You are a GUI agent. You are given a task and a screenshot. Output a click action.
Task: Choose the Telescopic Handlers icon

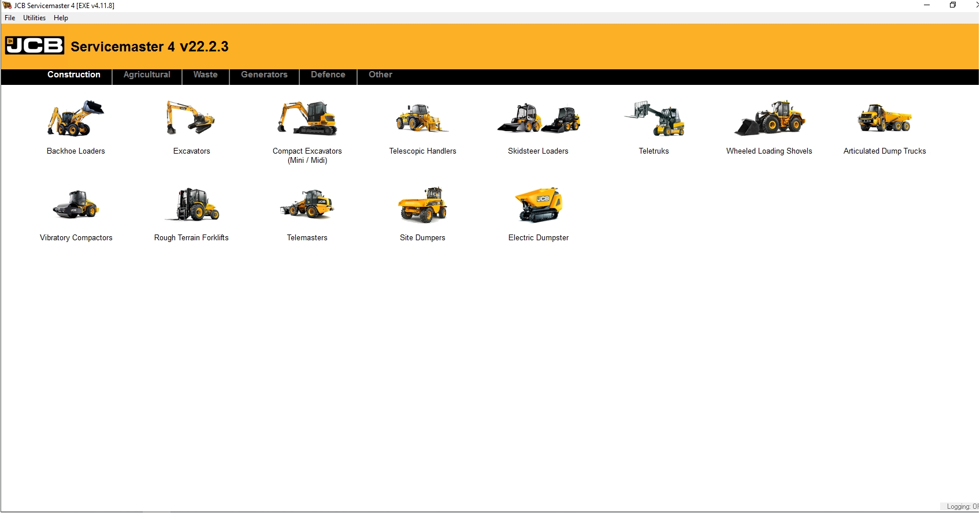click(x=422, y=118)
